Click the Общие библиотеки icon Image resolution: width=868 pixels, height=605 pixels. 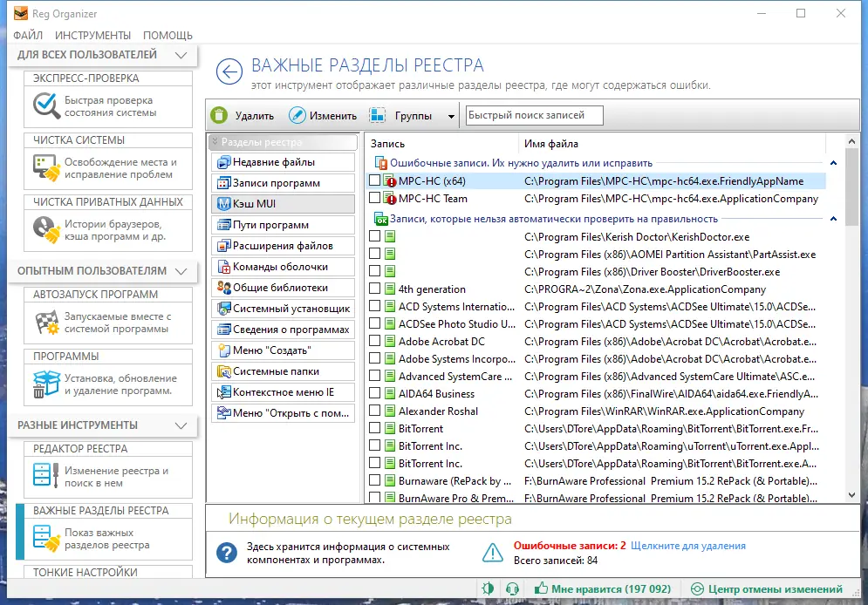(223, 288)
